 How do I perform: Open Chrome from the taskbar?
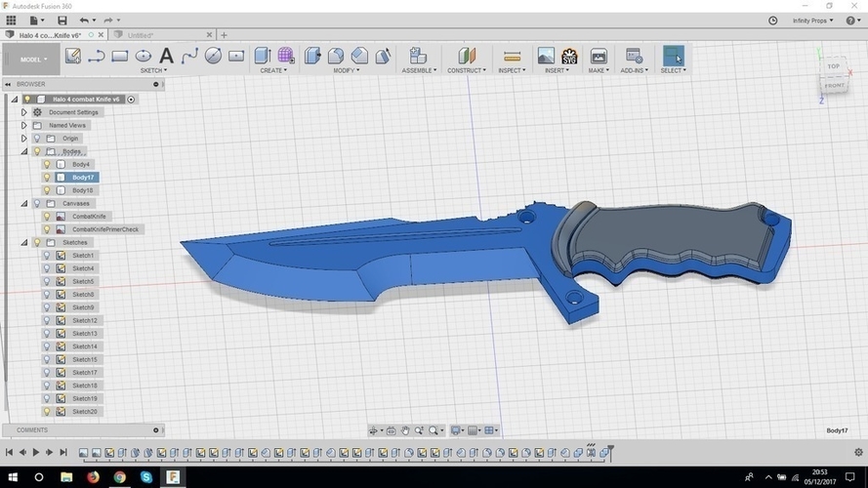coord(119,477)
